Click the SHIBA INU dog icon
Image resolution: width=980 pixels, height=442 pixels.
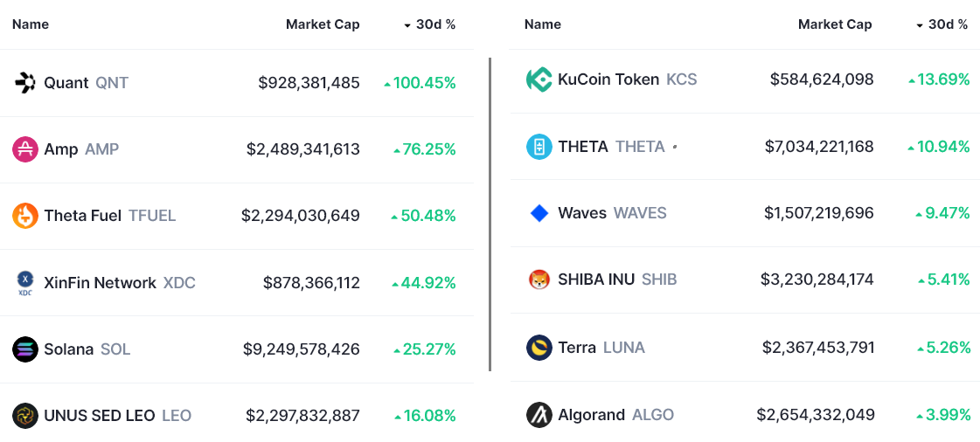point(539,280)
